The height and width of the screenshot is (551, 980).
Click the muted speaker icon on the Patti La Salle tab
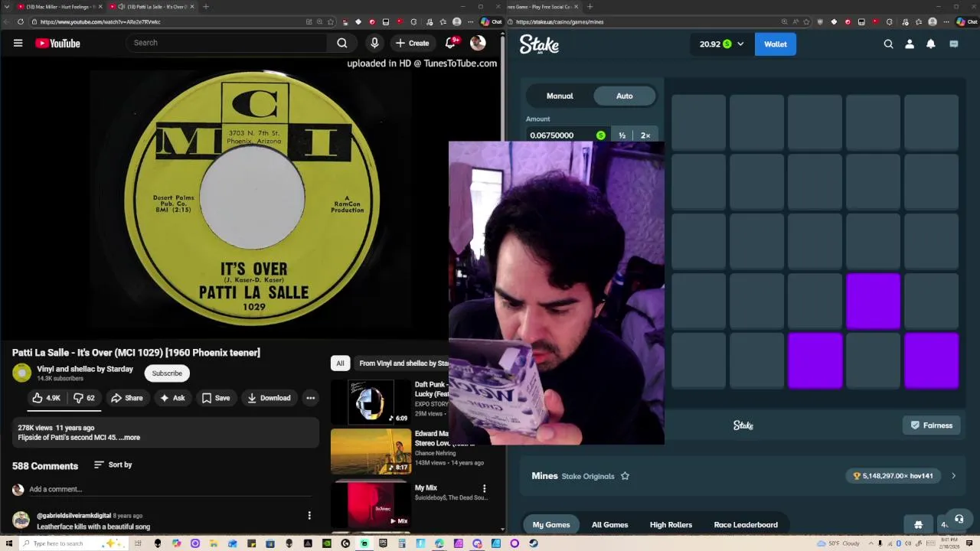click(x=122, y=7)
